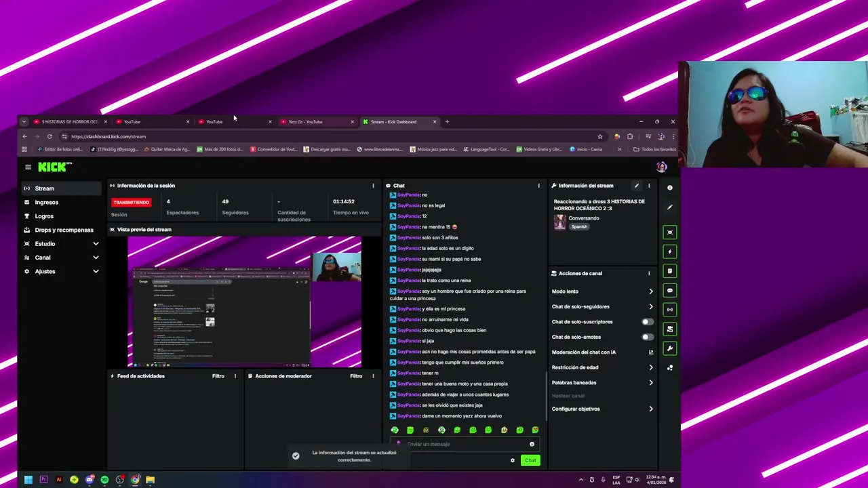Open File Explorer from taskbar
Image resolution: width=868 pixels, height=488 pixels.
tap(151, 480)
